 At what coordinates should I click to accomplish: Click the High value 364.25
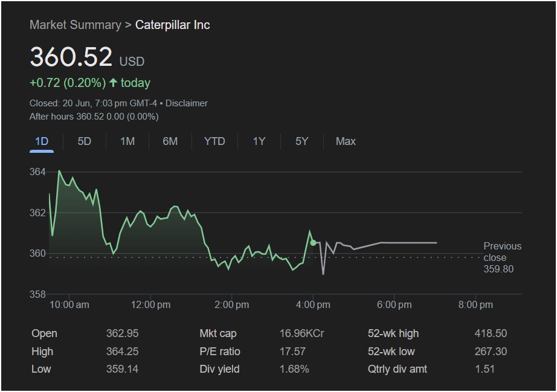[x=122, y=352]
